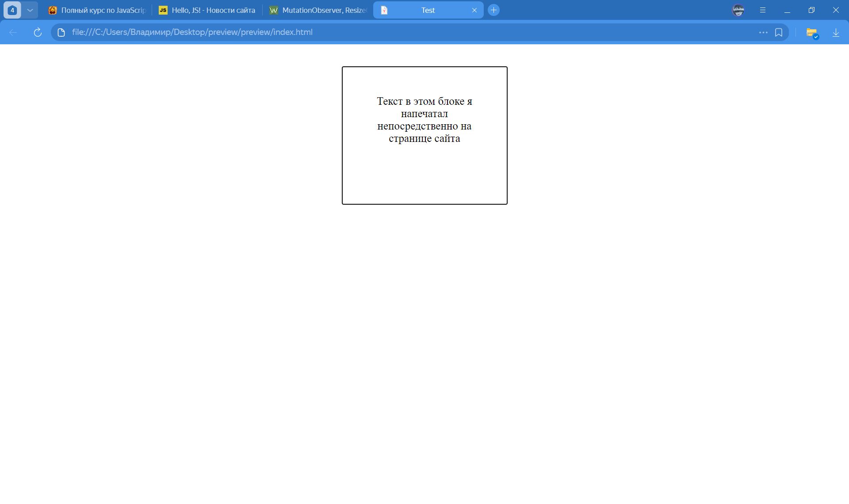Image resolution: width=849 pixels, height=504 pixels.
Task: Click the tab counter showing 4
Action: [x=12, y=10]
